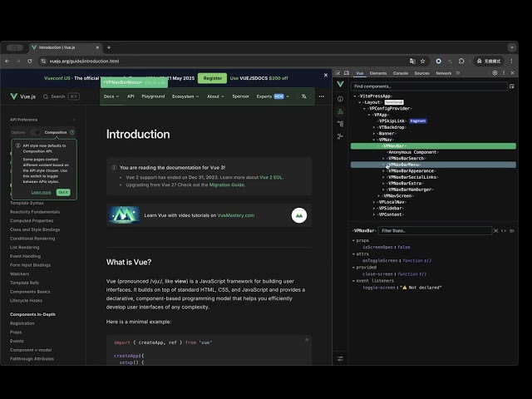
Task: Click the scroll to component icon next to Filter State
Action: click(495, 231)
